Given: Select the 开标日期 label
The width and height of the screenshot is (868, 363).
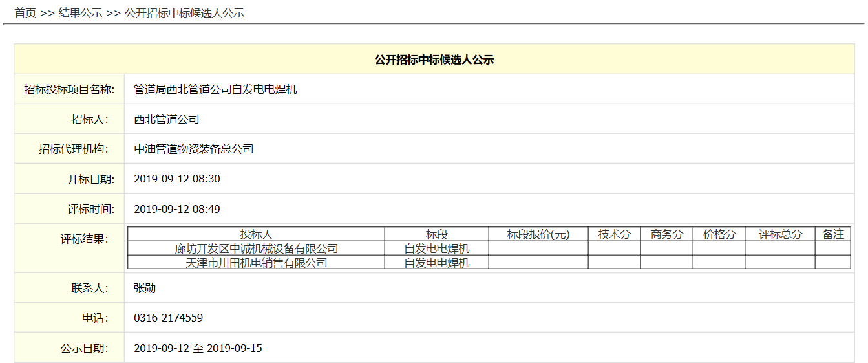Looking at the screenshot, I should tap(90, 179).
